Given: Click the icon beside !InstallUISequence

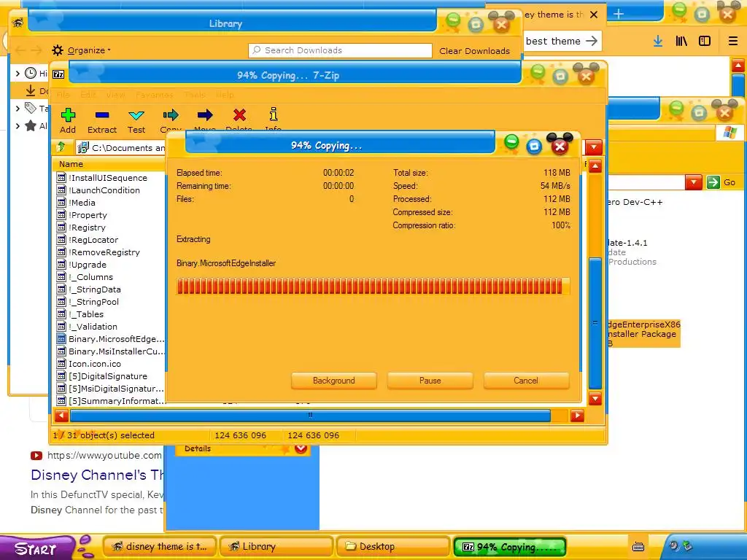Looking at the screenshot, I should [x=61, y=178].
